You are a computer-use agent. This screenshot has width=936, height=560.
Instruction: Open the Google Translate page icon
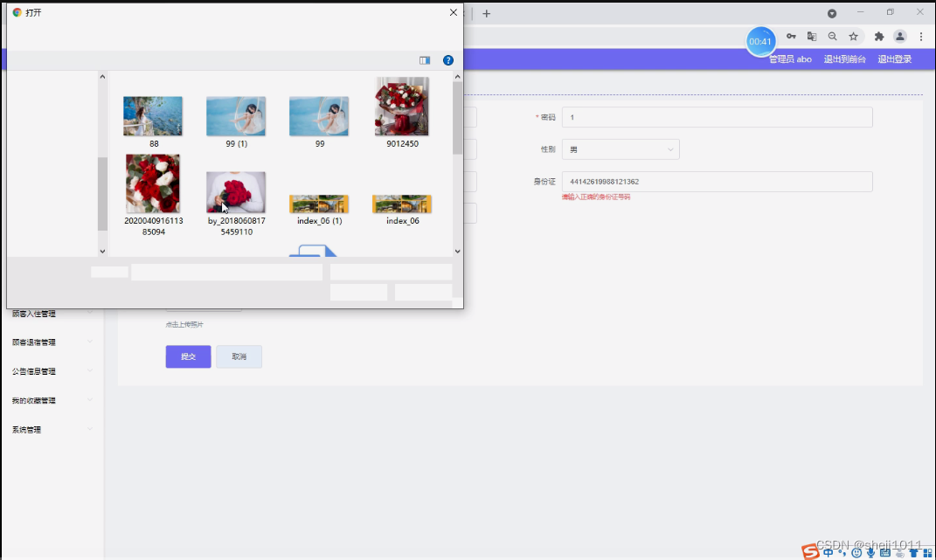(811, 37)
